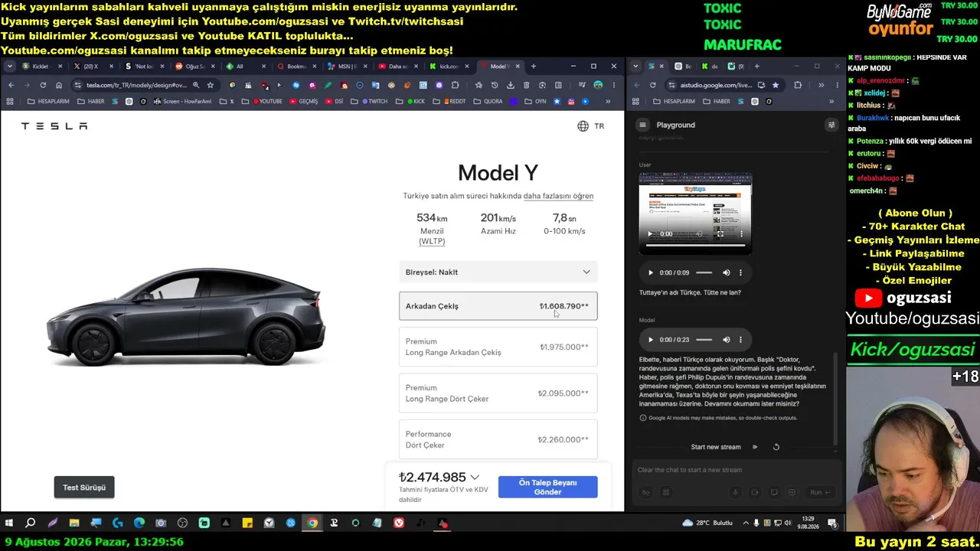
Task: Select Performance Dört Çeker trim
Action: coord(498,439)
